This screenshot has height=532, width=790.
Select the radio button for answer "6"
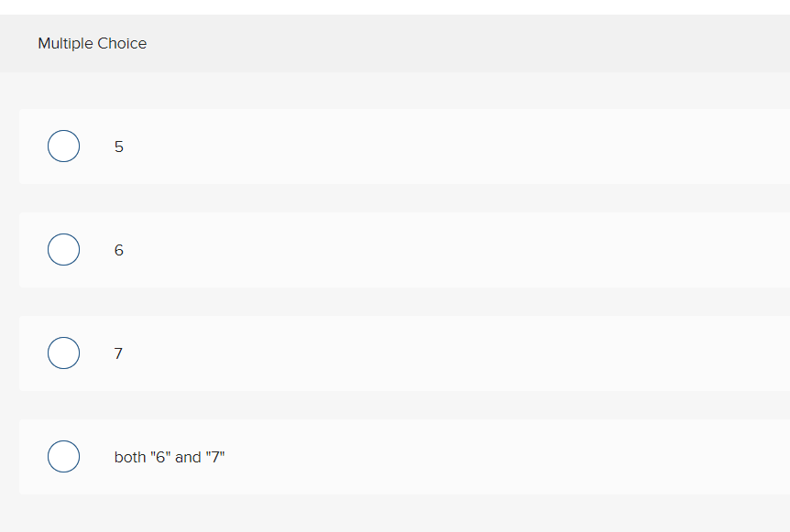point(63,249)
